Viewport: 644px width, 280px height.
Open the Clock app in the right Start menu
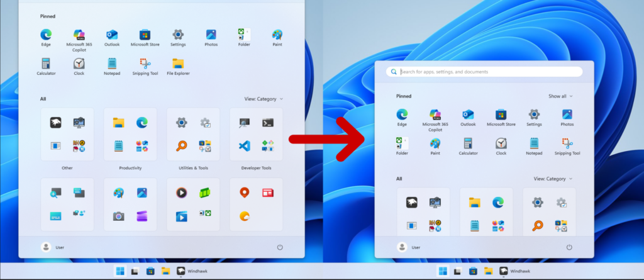pyautogui.click(x=501, y=146)
